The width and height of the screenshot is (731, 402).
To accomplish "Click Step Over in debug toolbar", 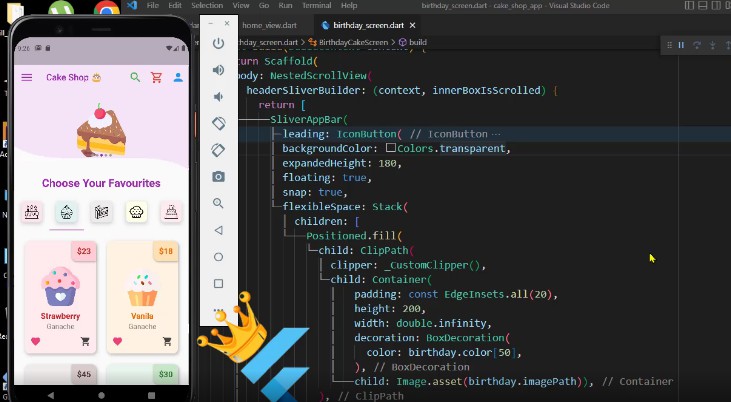I will 697,45.
